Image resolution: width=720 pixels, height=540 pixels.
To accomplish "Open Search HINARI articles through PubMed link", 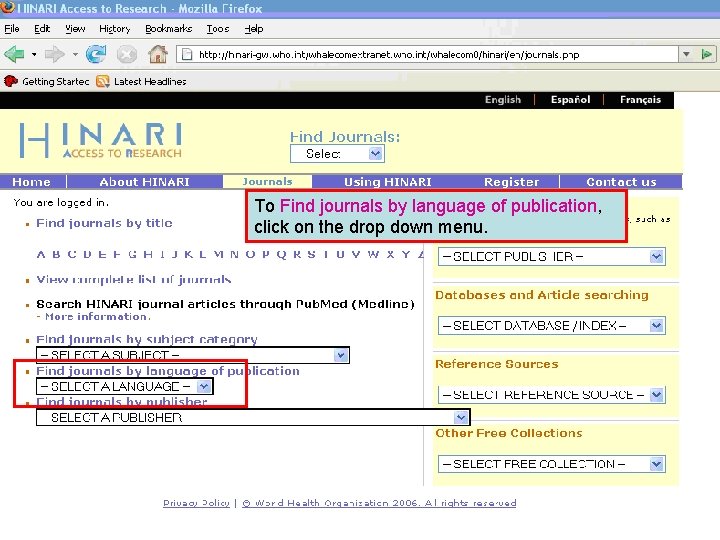I will 225,304.
